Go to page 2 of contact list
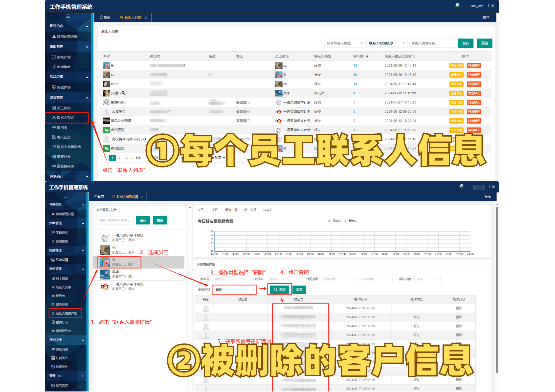The image size is (555, 392). [119, 158]
